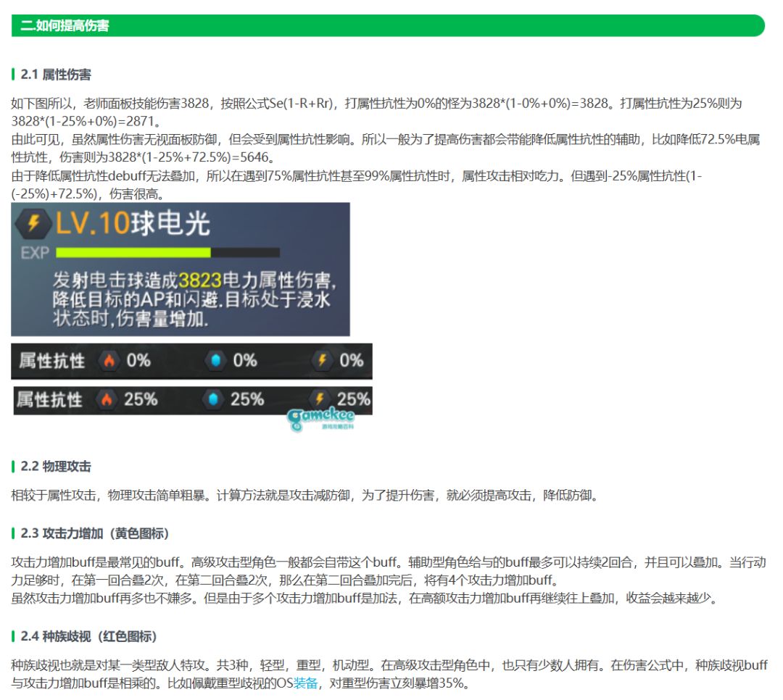The width and height of the screenshot is (783, 700).
Task: Click the lightning icon in 0% resistance row
Action: pos(322,360)
